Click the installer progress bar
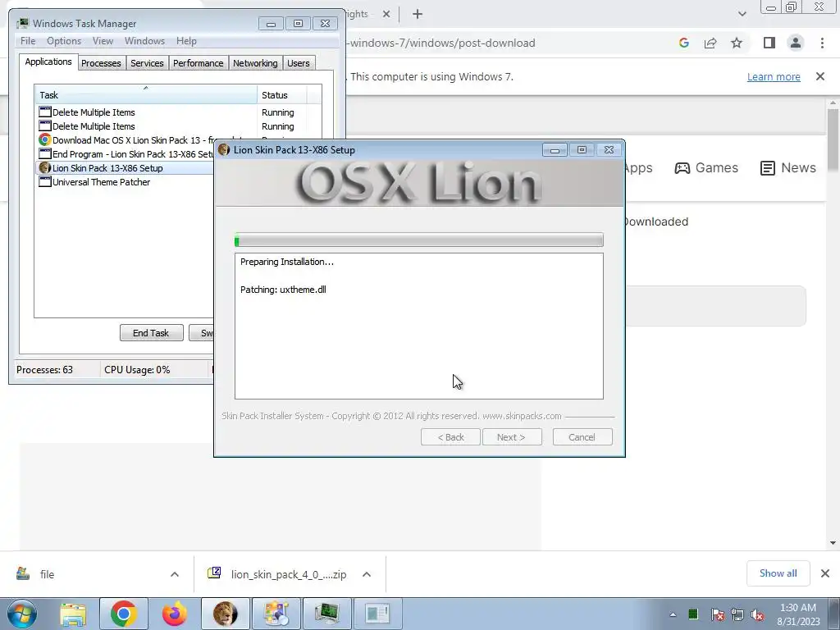Screen dimensions: 840x630 tap(419, 240)
